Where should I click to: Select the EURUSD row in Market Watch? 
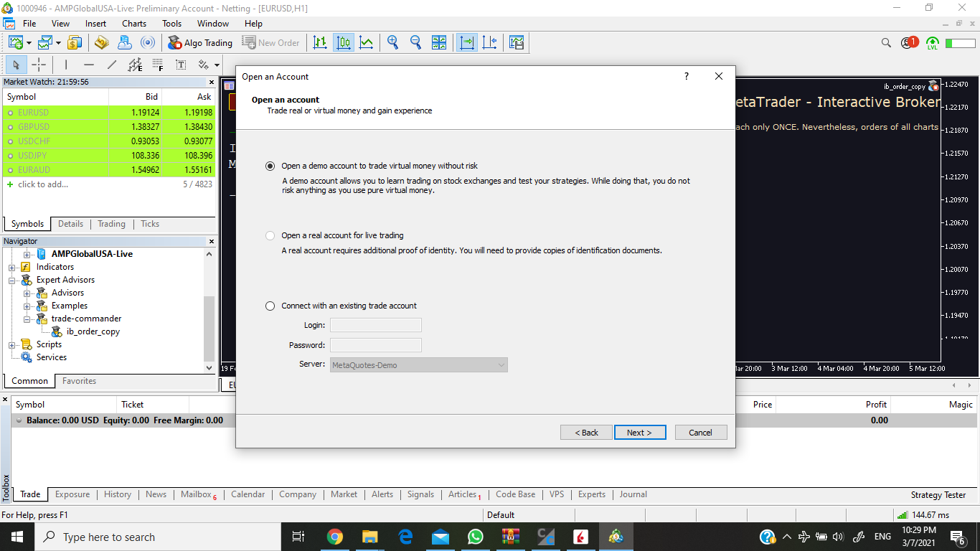[109, 113]
